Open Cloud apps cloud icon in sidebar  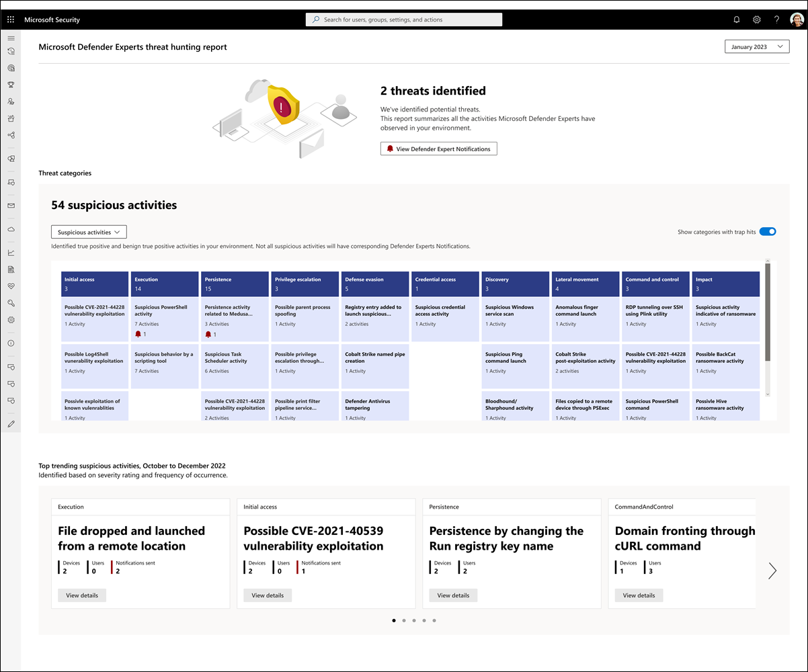click(x=11, y=229)
